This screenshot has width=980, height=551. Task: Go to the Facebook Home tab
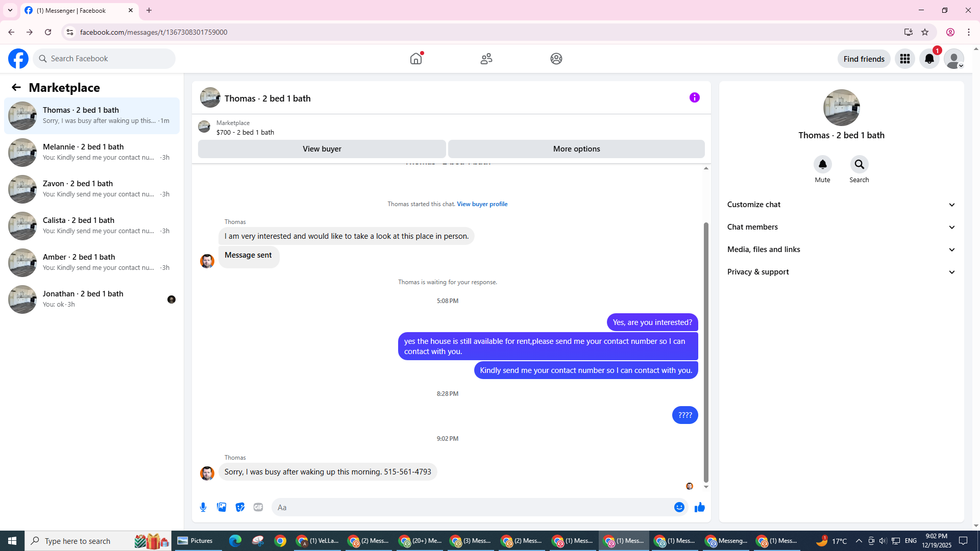click(416, 59)
